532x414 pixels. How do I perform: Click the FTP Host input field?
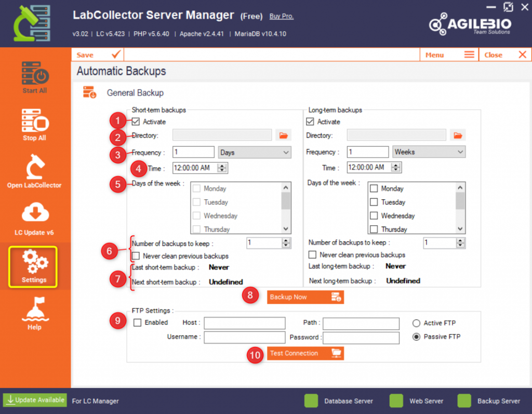click(245, 324)
